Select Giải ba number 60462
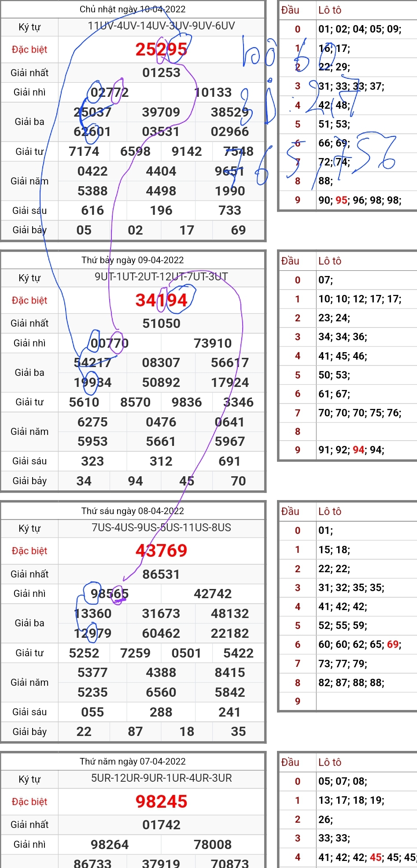Viewport: 417px width, 868px height. [161, 633]
